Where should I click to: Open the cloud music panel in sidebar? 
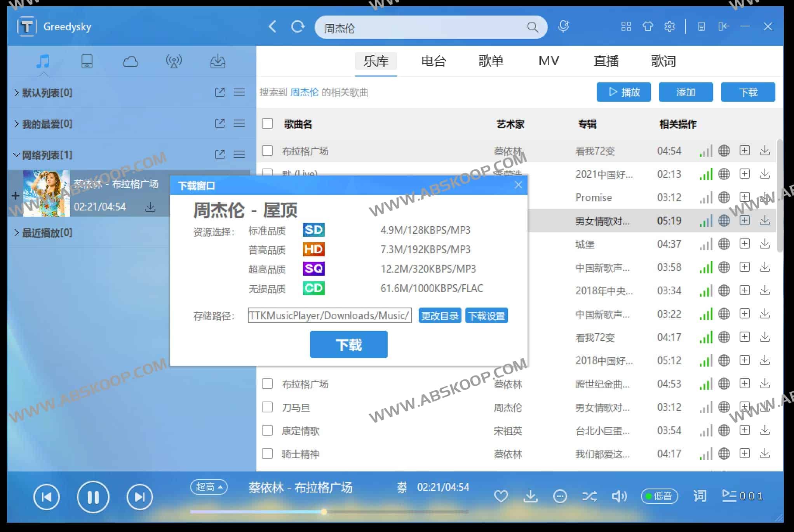click(x=131, y=61)
